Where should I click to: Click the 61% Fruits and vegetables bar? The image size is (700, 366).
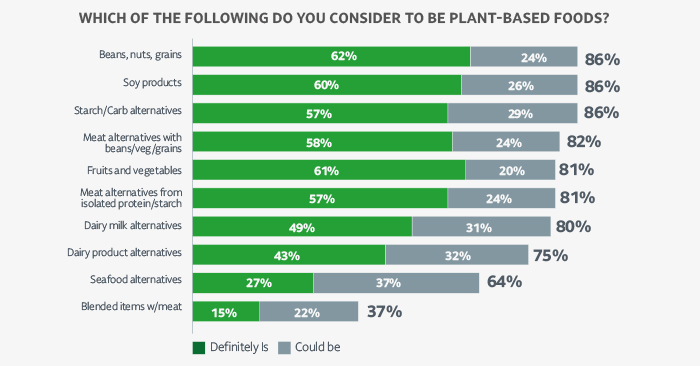[329, 170]
